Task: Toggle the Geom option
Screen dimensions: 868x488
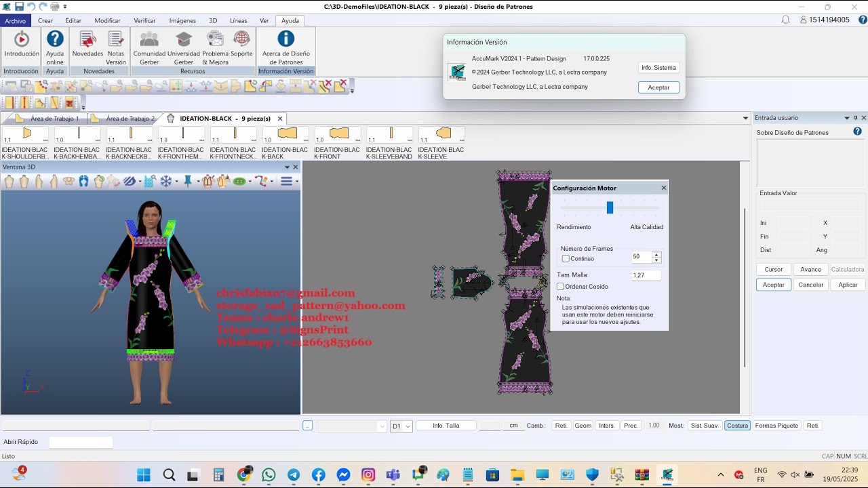Action: click(583, 426)
